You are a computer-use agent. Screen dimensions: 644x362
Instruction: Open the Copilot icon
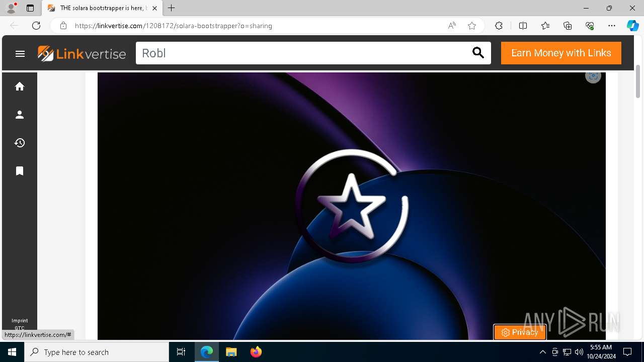pos(632,26)
